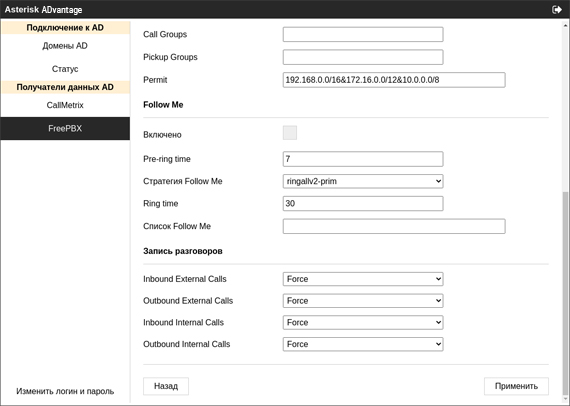This screenshot has height=406, width=570.
Task: Expand the Inbound Internal Calls dropdown
Action: pyautogui.click(x=363, y=322)
